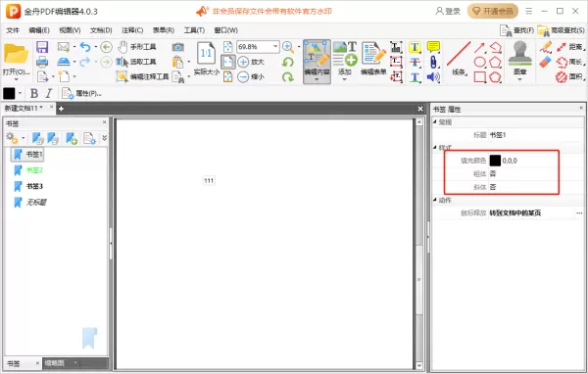Click the 高级查找(S) advanced search button
The image size is (588, 374).
click(561, 30)
